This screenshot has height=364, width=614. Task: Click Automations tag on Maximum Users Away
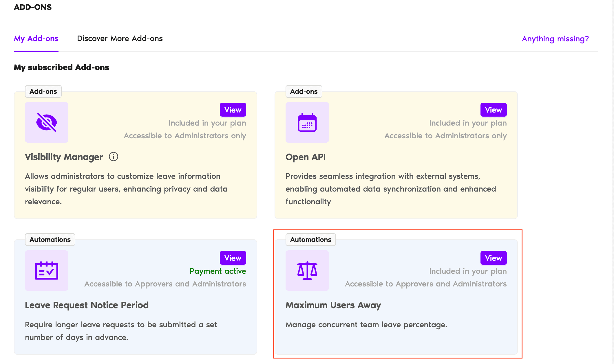[x=310, y=240]
